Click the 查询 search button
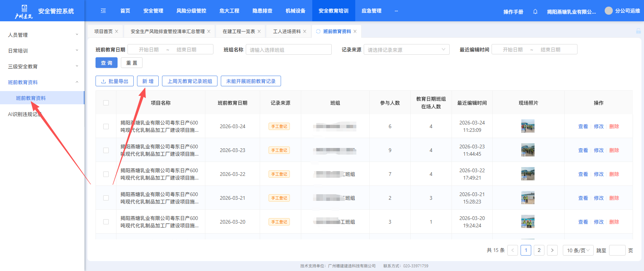Viewport: 644px width, 271px height. pos(107,63)
